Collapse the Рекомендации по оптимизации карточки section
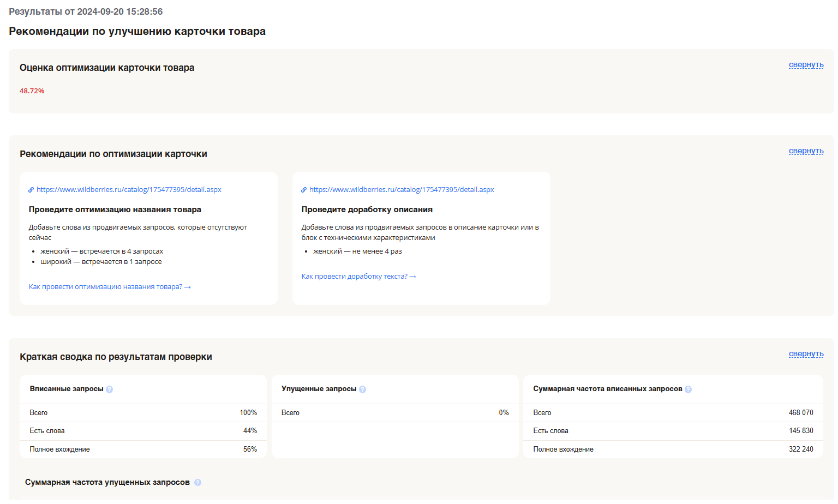The height and width of the screenshot is (504, 838). (x=806, y=151)
